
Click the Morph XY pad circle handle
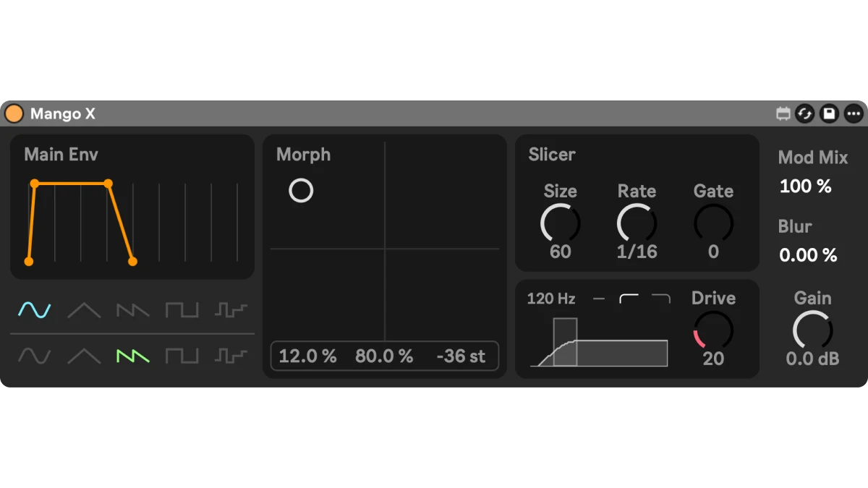tap(301, 191)
